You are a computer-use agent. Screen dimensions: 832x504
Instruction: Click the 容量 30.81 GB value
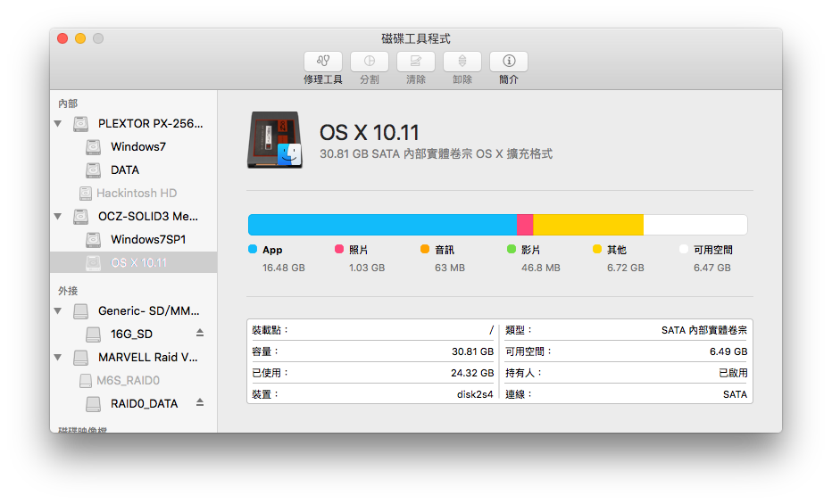click(473, 351)
